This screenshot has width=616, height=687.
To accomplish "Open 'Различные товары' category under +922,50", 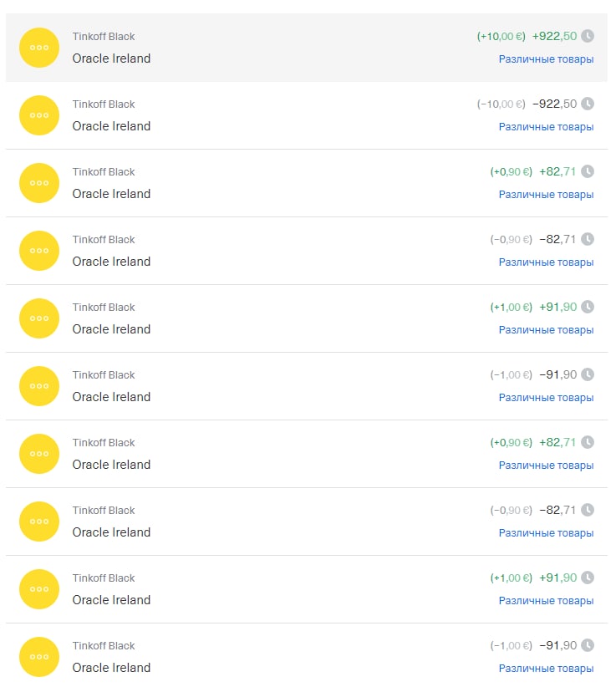I will click(546, 59).
